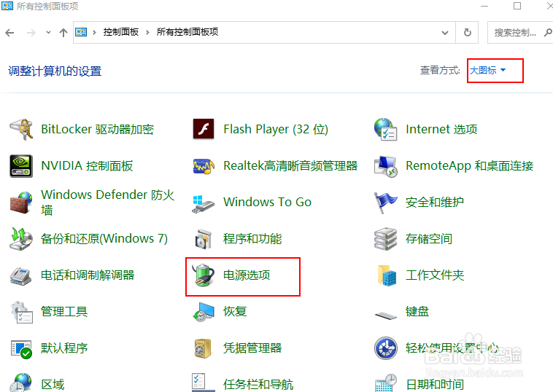Open the Backup and Restore icon
553x392 pixels.
click(x=21, y=239)
